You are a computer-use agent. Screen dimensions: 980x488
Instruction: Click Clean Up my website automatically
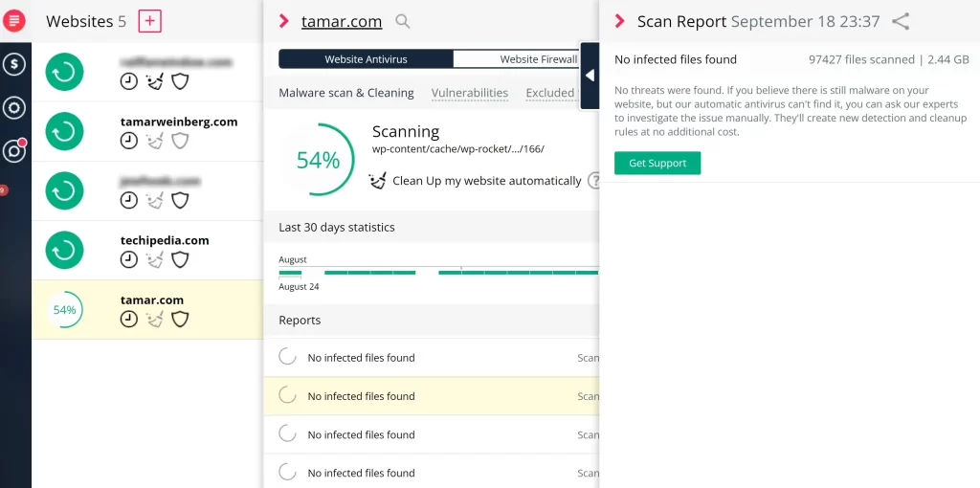click(x=487, y=181)
